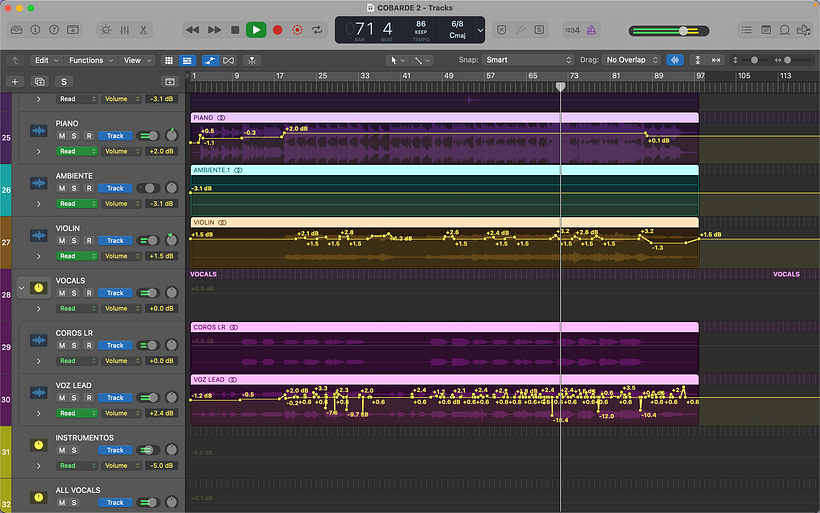This screenshot has height=513, width=820.
Task: Click the Duplicate Track icon
Action: coord(39,82)
